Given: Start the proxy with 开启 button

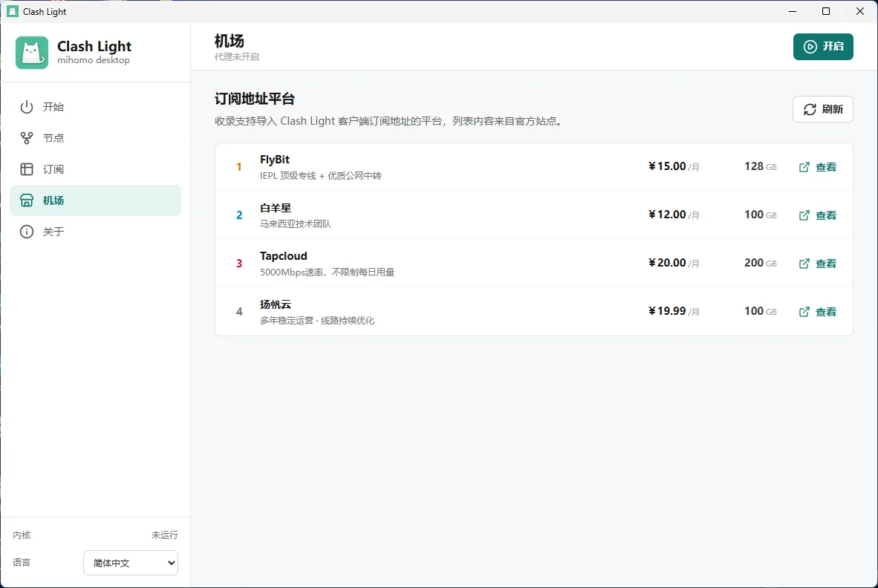Looking at the screenshot, I should click(x=822, y=47).
